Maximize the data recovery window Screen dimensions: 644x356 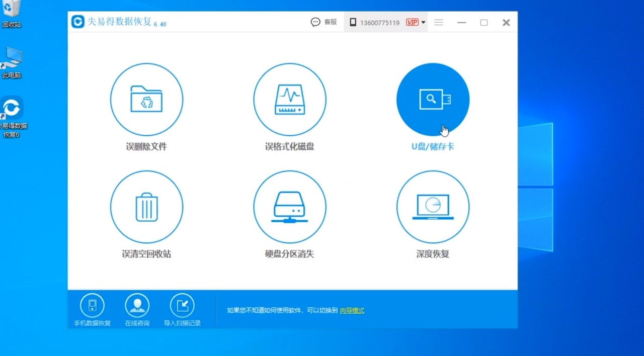point(484,23)
